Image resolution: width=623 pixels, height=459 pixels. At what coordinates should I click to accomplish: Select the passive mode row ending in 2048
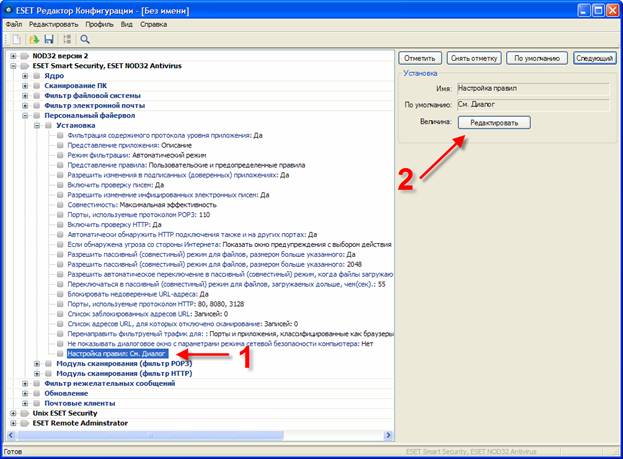(215, 265)
